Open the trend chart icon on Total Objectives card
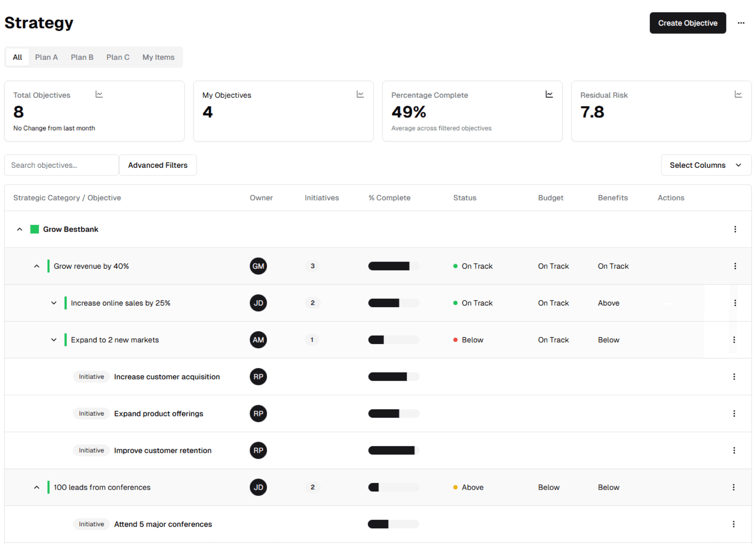 pos(99,94)
